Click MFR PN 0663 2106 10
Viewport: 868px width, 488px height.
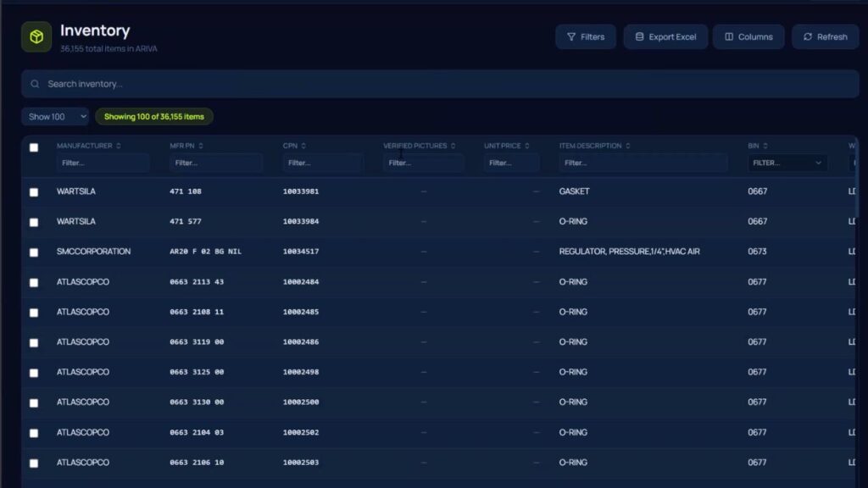point(197,462)
